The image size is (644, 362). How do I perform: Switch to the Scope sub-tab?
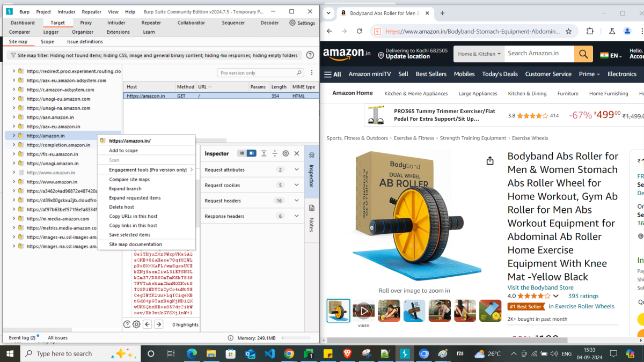(47, 41)
